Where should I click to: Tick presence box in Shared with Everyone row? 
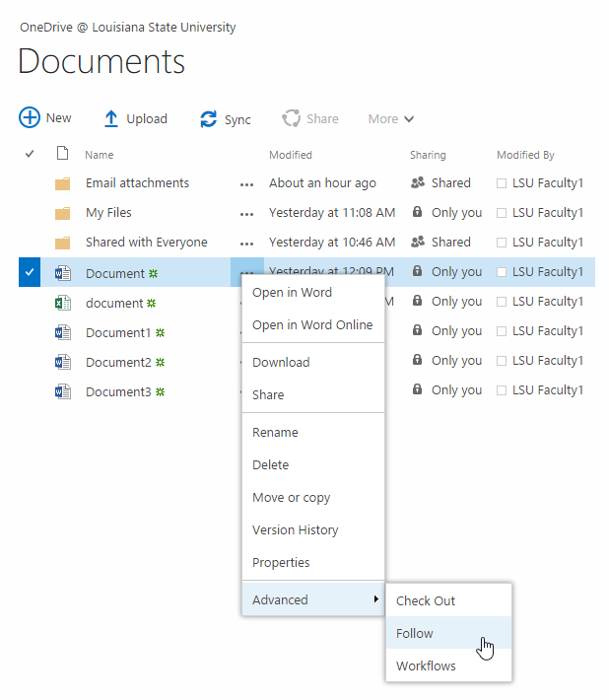point(502,243)
